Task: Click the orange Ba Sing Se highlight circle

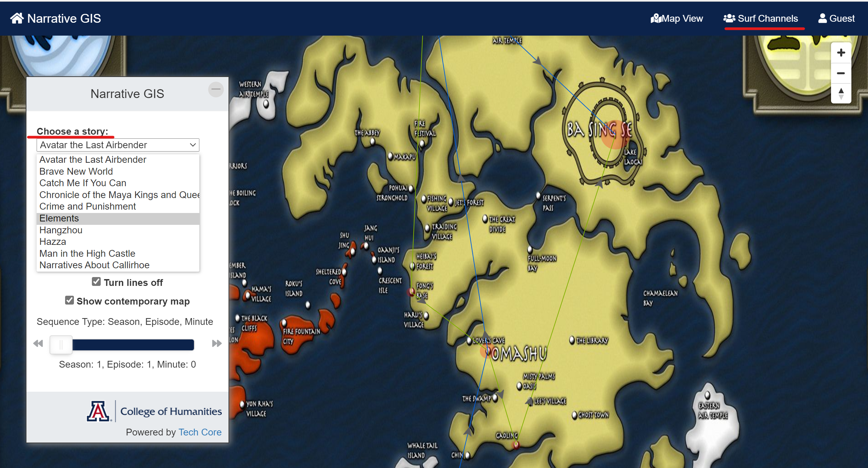Action: click(615, 135)
